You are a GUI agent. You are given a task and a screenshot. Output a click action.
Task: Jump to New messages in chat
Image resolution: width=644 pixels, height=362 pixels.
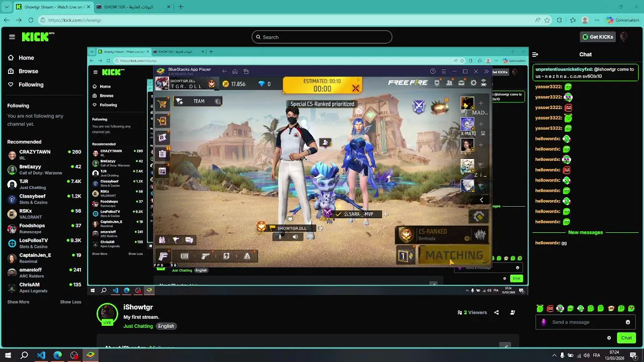click(585, 232)
